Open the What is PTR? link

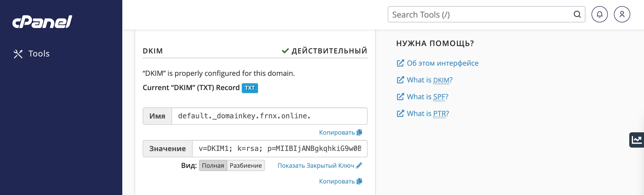(428, 114)
